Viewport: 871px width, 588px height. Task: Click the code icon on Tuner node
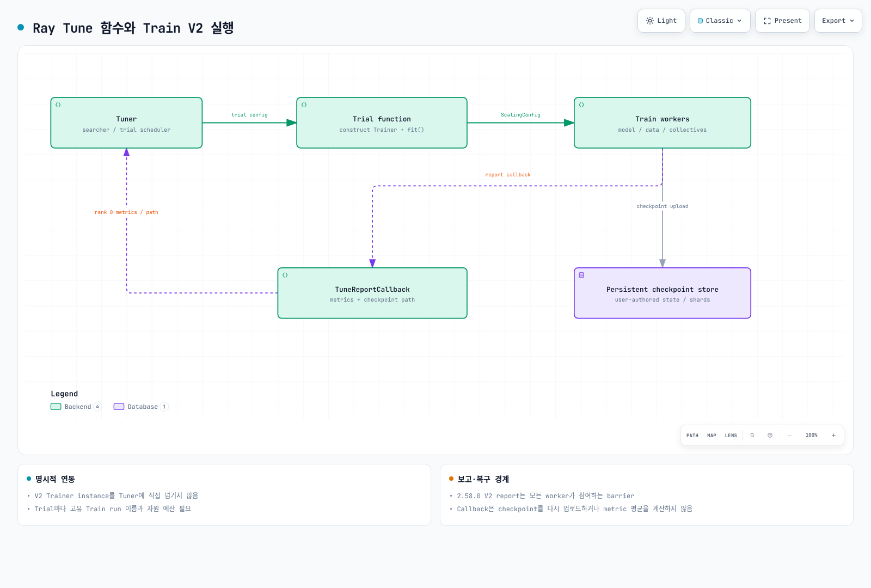58,105
